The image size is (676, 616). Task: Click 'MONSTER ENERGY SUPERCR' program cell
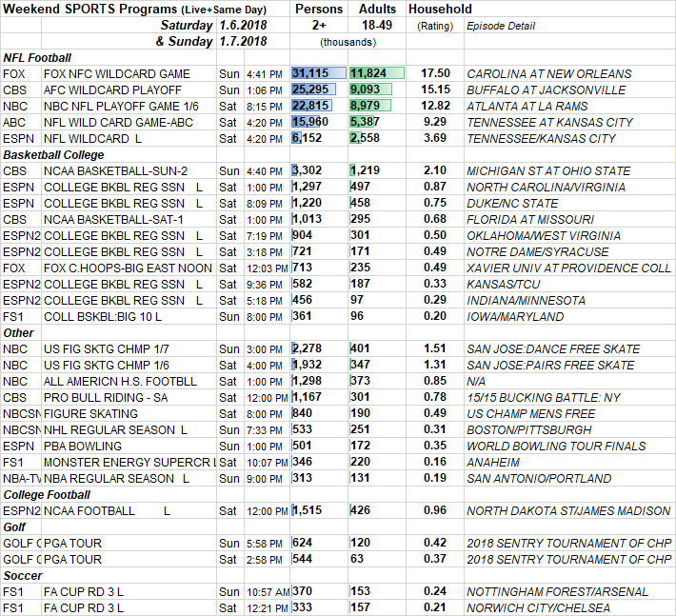click(129, 463)
